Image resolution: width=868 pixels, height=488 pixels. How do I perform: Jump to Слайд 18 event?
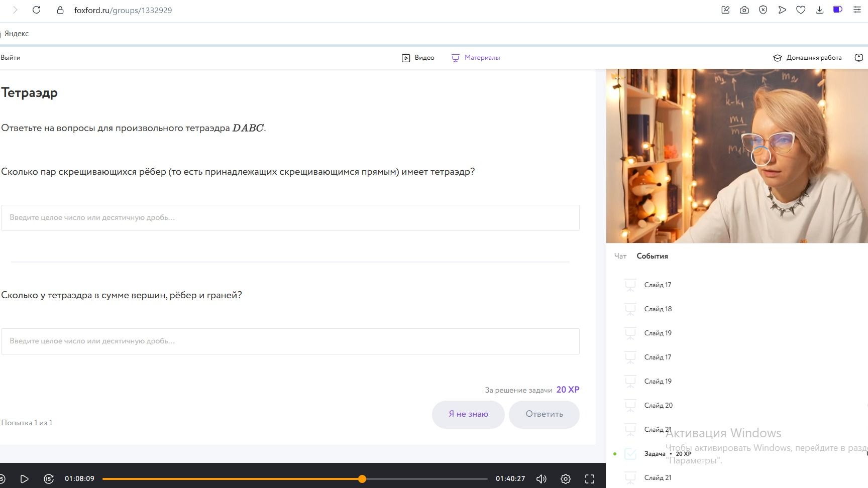coord(658,309)
